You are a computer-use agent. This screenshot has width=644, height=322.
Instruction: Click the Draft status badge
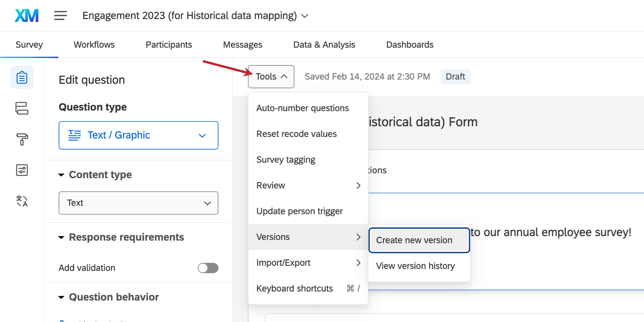455,77
